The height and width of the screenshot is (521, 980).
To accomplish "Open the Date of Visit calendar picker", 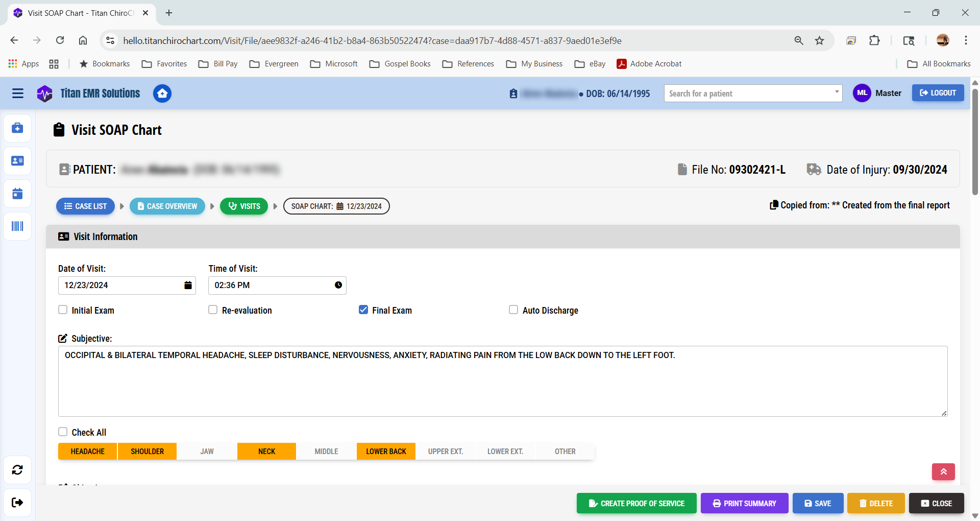I will coord(188,285).
